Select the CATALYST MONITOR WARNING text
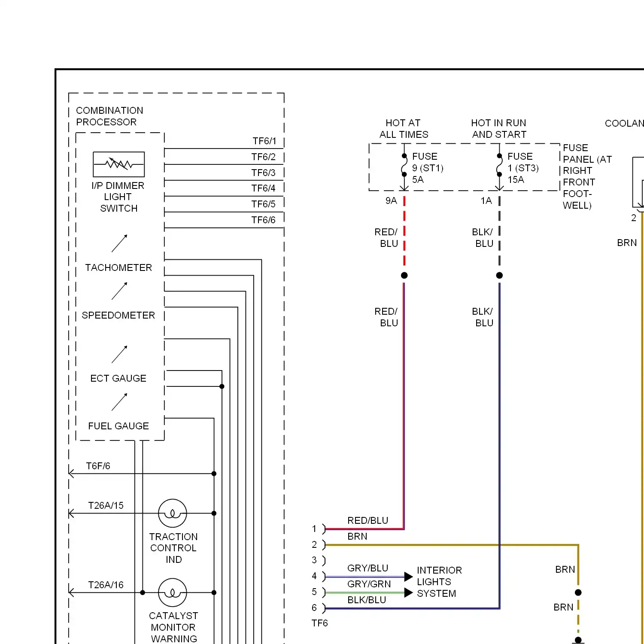The image size is (644, 644). click(173, 627)
